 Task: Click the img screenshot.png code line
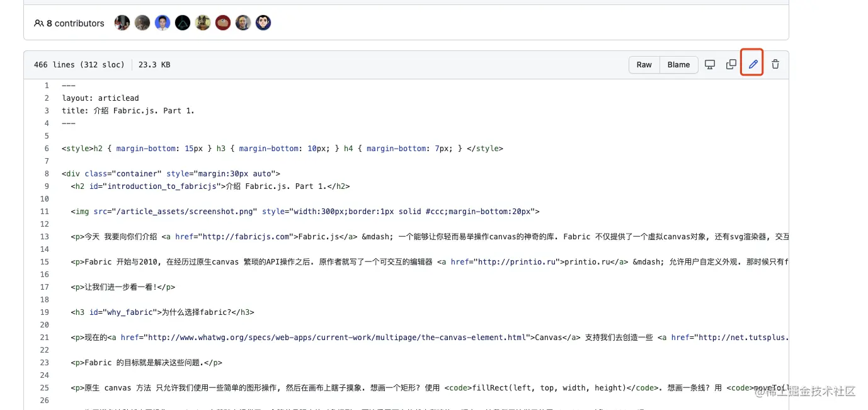pyautogui.click(x=305, y=212)
